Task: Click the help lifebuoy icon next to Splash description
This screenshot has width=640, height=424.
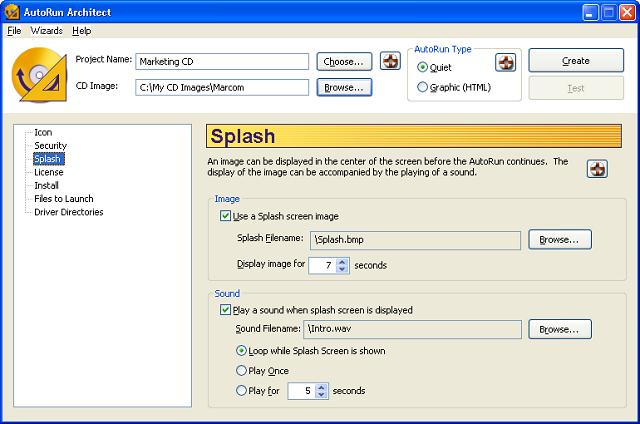Action: 597,169
